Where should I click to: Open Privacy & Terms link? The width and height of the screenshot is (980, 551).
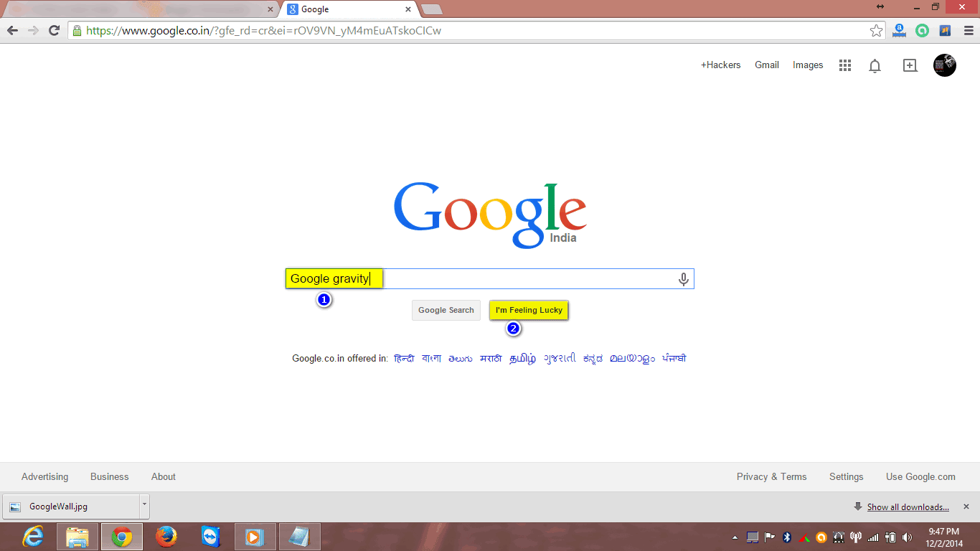click(x=772, y=476)
